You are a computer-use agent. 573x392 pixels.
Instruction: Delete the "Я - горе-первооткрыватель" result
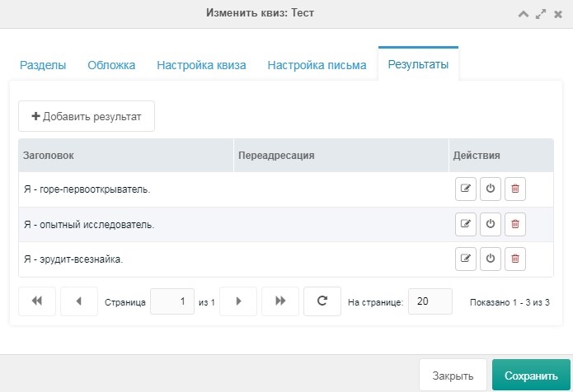click(x=515, y=189)
